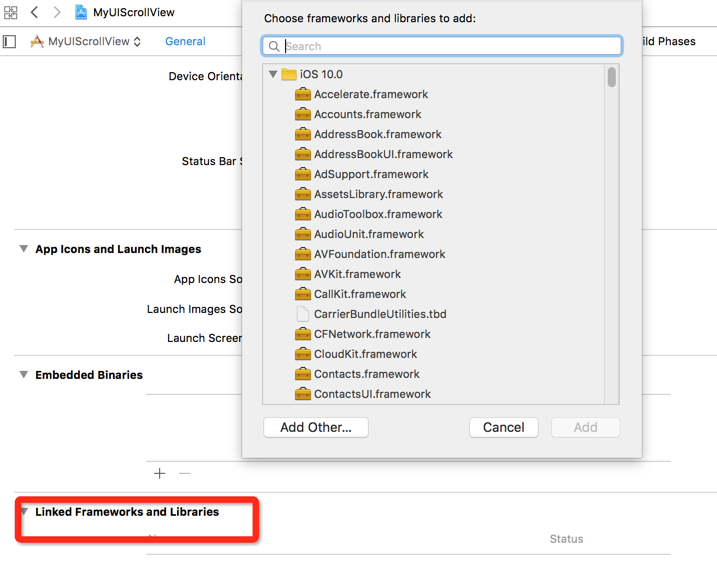
Task: Select AddressBookUI.framework icon
Action: pos(303,154)
